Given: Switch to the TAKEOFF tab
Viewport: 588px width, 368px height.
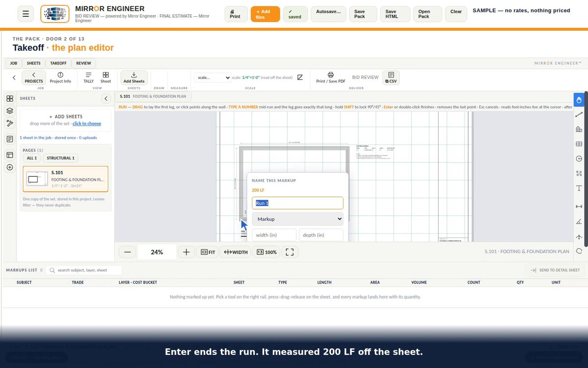Looking at the screenshot, I should click(x=58, y=63).
